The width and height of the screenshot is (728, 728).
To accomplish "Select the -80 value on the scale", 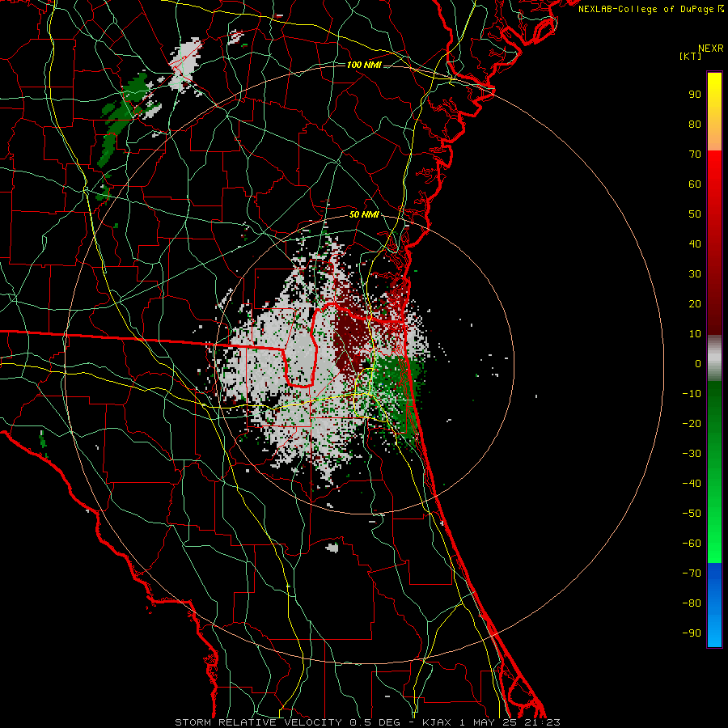I will coord(692,603).
